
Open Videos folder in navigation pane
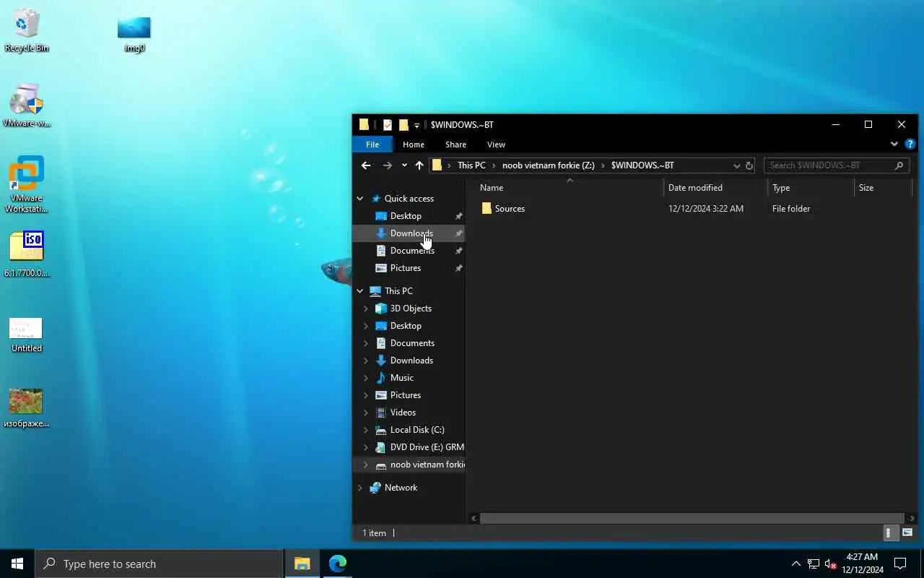[403, 413]
